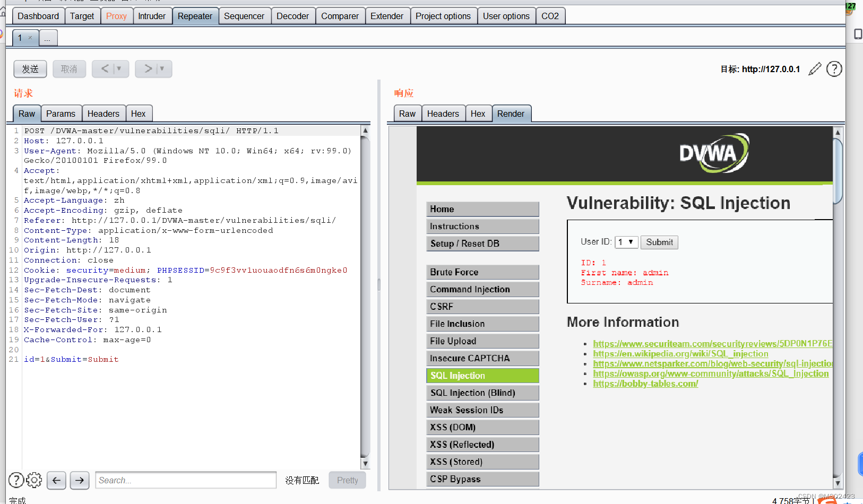Switch to the response Headers tab
This screenshot has width=863, height=504.
click(443, 114)
